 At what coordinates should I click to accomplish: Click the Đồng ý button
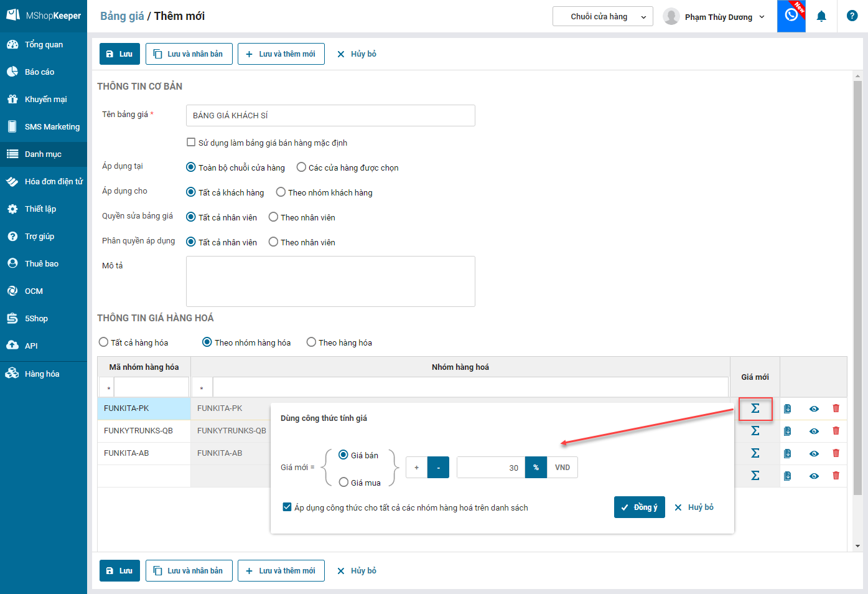(639, 507)
